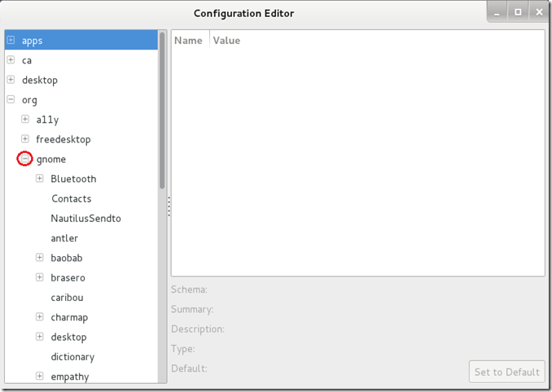
Task: Maximize the Configuration Editor window
Action: pyautogui.click(x=518, y=12)
